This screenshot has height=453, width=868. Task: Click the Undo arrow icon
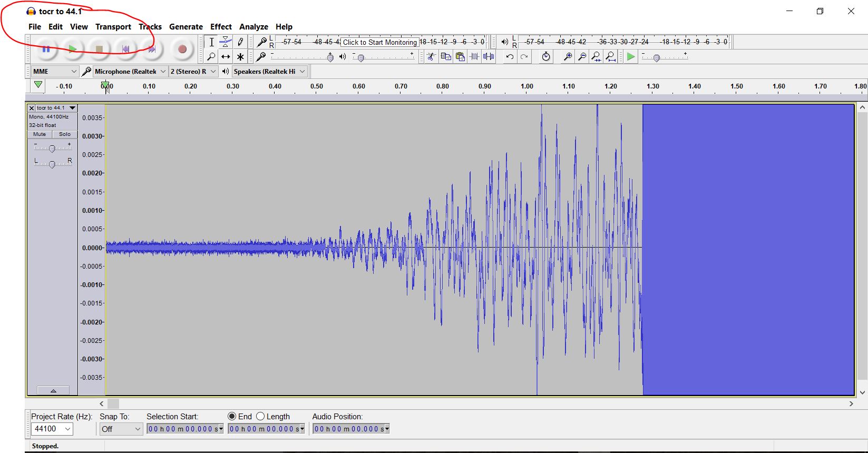click(x=510, y=56)
